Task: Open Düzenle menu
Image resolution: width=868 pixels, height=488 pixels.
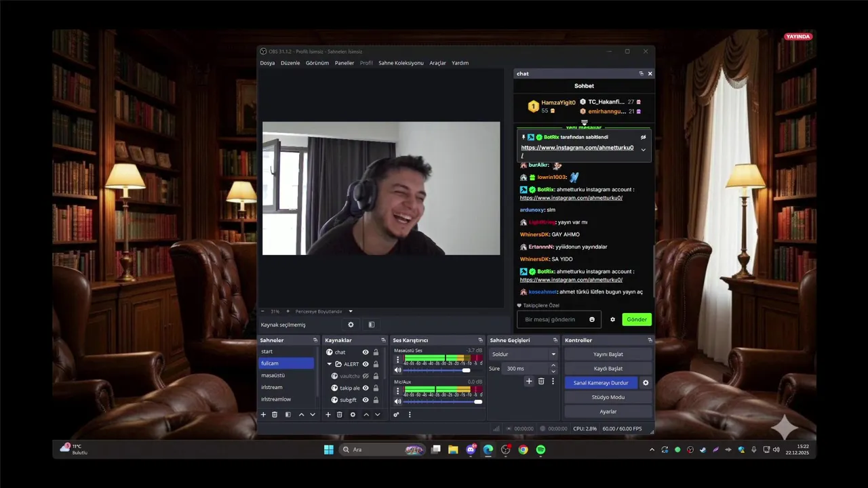Action: (x=290, y=63)
